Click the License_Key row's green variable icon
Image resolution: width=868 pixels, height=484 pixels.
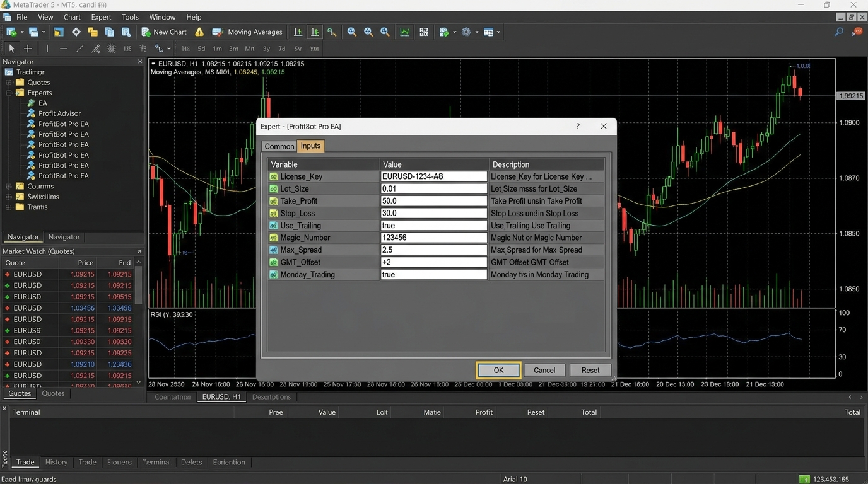click(274, 176)
